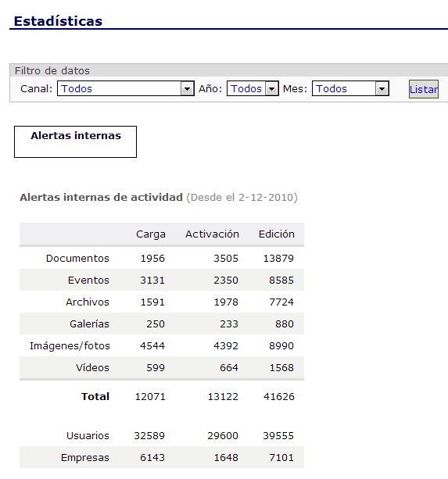Select the Alertas internas tab box
This screenshot has width=448, height=479.
[76, 141]
